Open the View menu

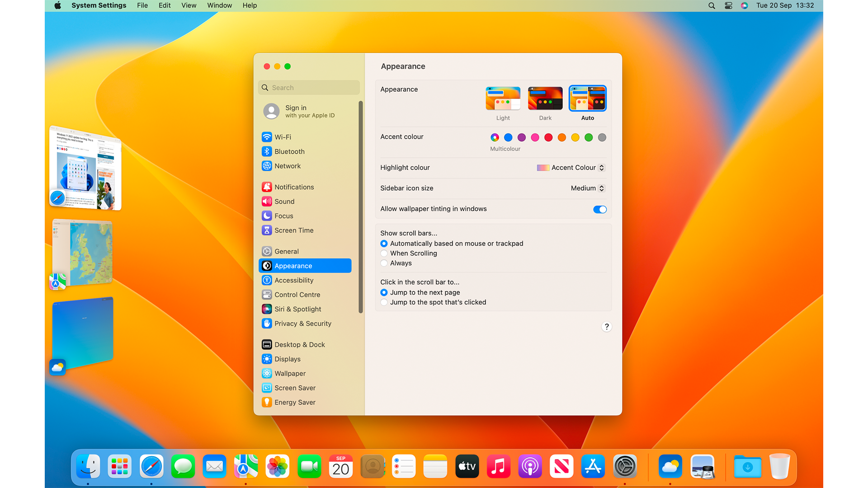coord(189,5)
